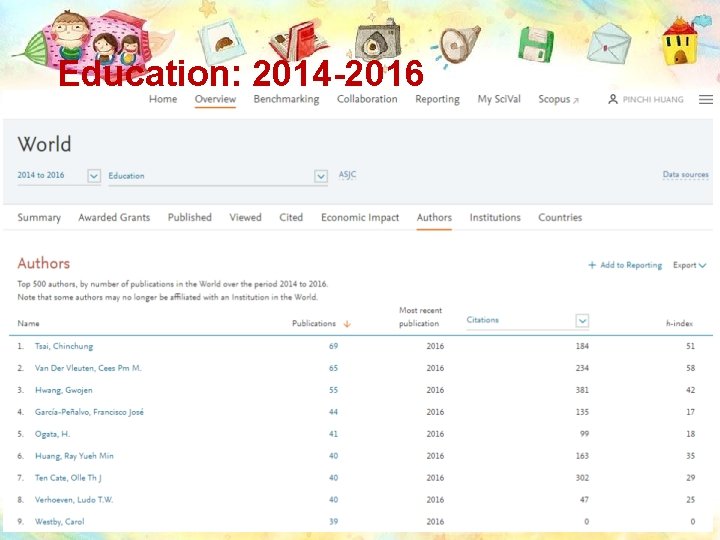Click publication count 69 for Tsai
Image resolution: width=720 pixels, height=540 pixels.
tap(333, 346)
